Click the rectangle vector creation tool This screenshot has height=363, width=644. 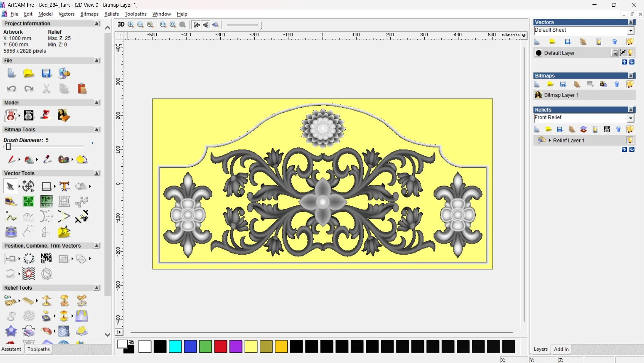click(46, 186)
